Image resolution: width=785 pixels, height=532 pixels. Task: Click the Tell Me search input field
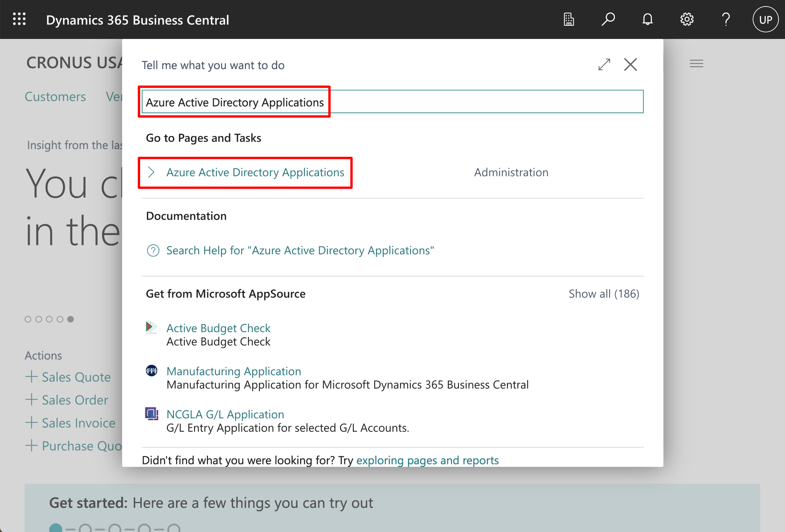pyautogui.click(x=392, y=102)
